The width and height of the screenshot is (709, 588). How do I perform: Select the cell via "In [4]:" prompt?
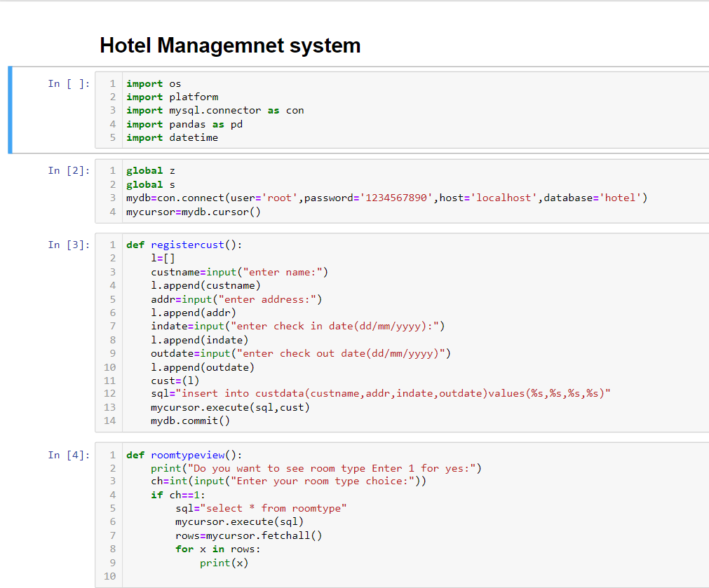(x=68, y=456)
